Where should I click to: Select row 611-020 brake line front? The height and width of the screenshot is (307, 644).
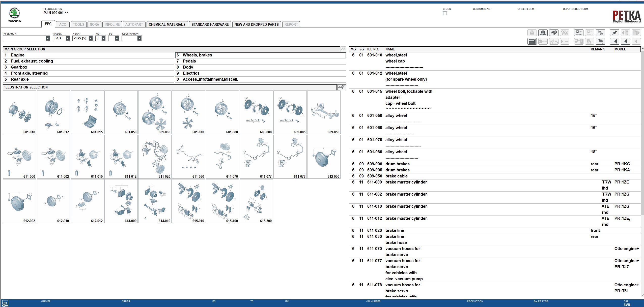pyautogui.click(x=495, y=231)
